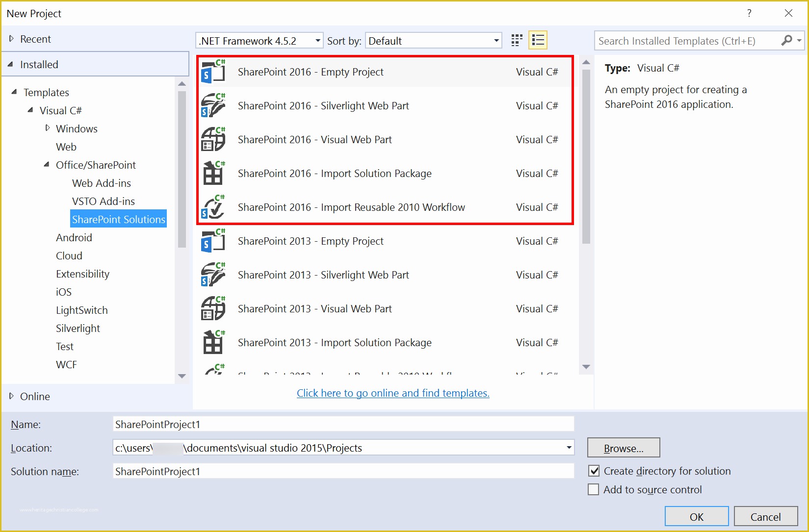Image resolution: width=809 pixels, height=532 pixels.
Task: Switch to medium icons list view
Action: click(x=538, y=40)
